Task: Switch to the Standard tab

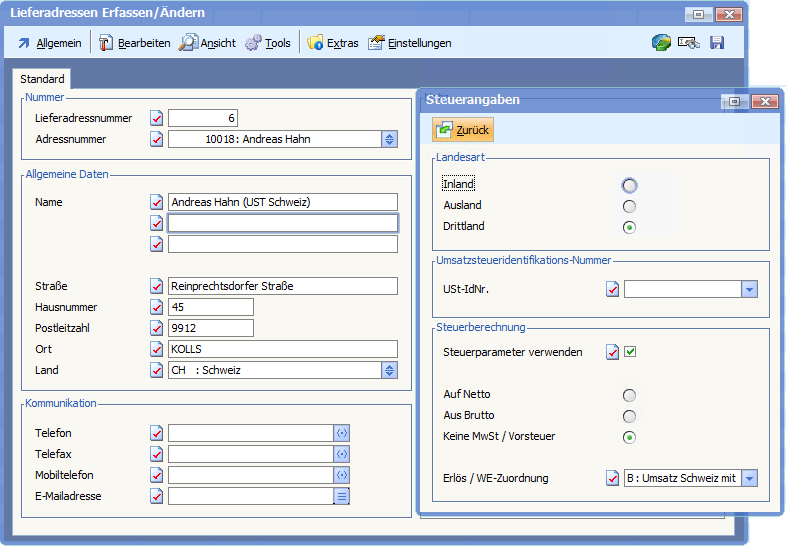Action: 42,79
